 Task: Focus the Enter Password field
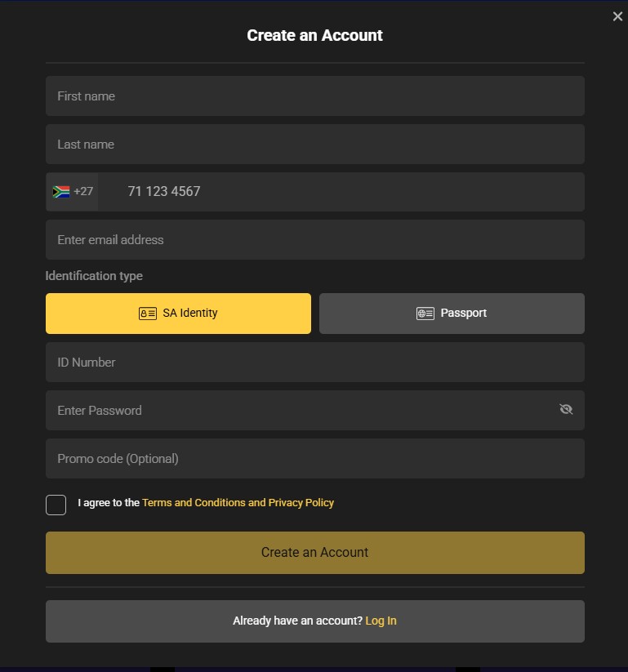coord(298,411)
